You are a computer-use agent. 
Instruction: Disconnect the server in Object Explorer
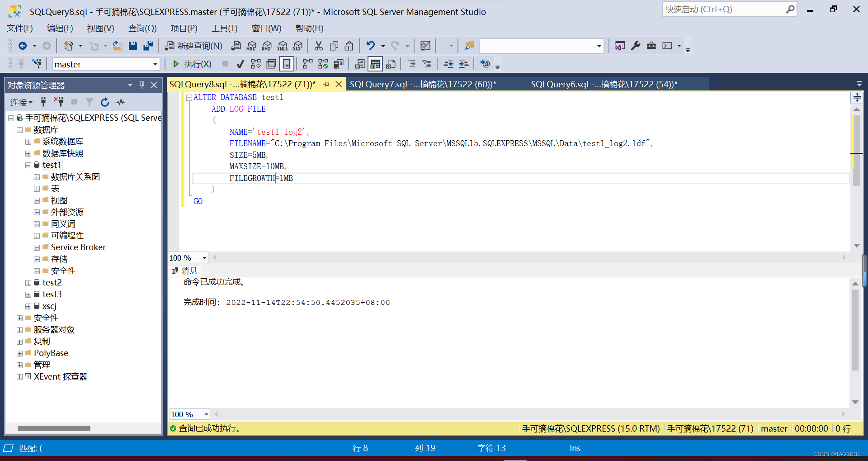(59, 102)
